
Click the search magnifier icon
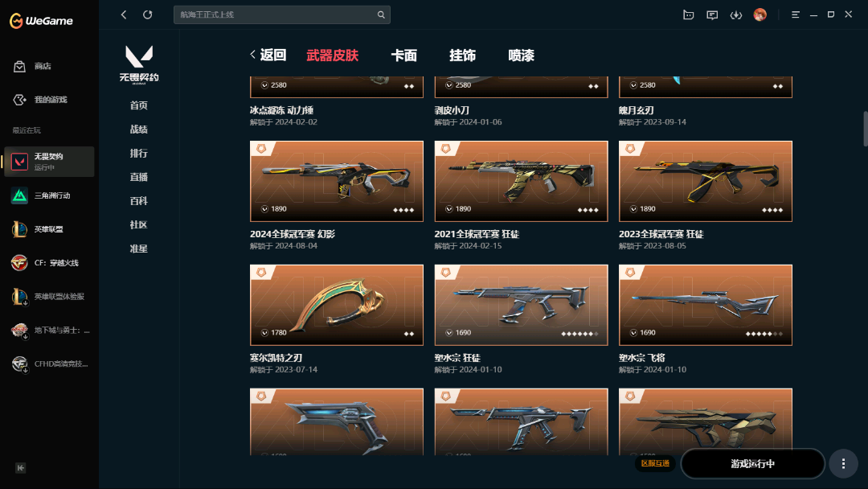[381, 15]
